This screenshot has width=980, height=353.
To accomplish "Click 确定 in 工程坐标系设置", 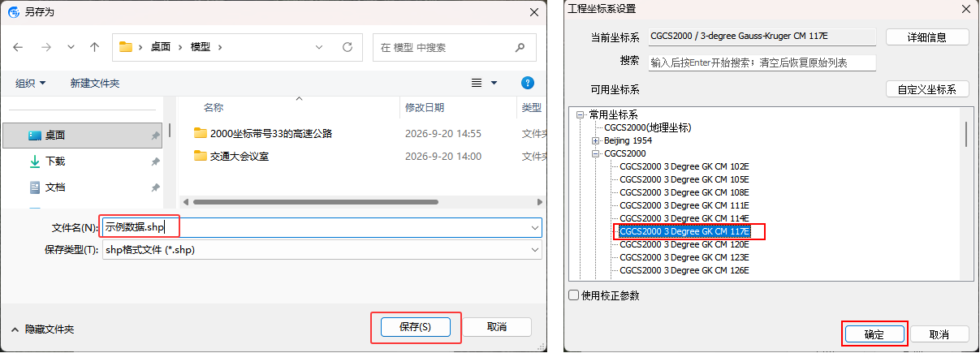I will [x=874, y=334].
